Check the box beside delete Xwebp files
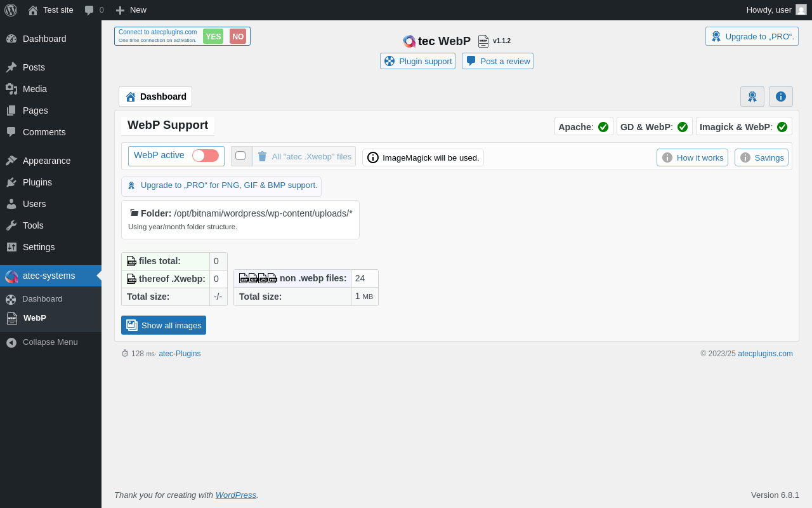The width and height of the screenshot is (812, 508). (240, 156)
